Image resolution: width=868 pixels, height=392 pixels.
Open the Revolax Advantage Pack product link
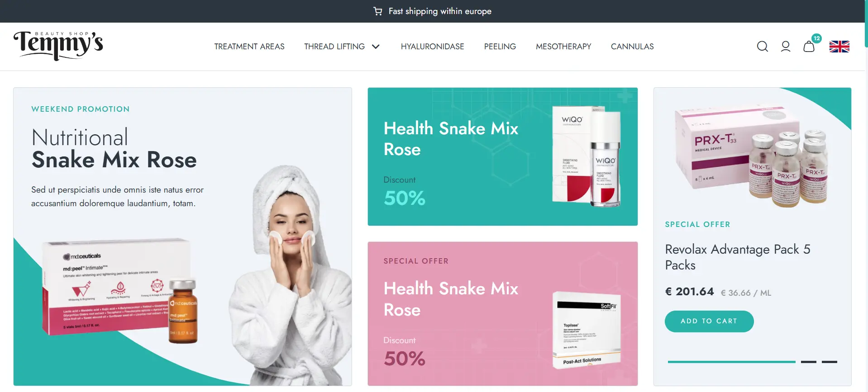737,257
